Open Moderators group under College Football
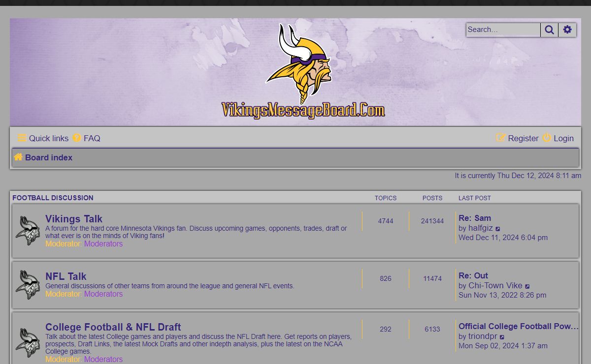The height and width of the screenshot is (364, 591). [x=103, y=360]
